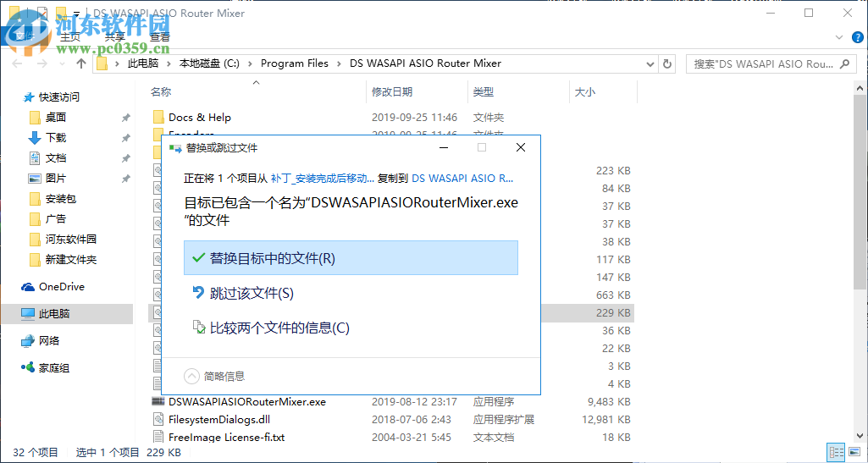Screen dimensions: 868x463
Task: Select Docs & Help folder
Action: click(x=200, y=118)
